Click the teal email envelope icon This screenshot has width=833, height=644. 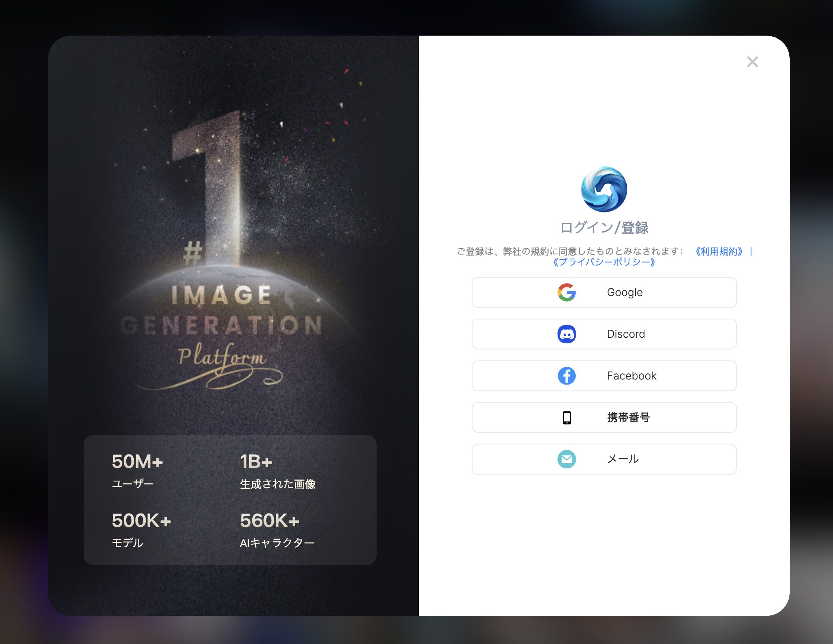coord(567,459)
